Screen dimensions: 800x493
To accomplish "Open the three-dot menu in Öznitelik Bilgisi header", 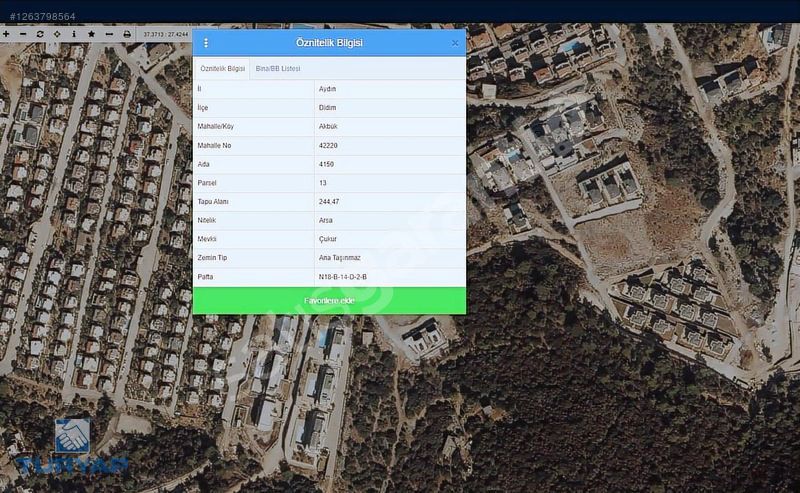I will coord(206,43).
